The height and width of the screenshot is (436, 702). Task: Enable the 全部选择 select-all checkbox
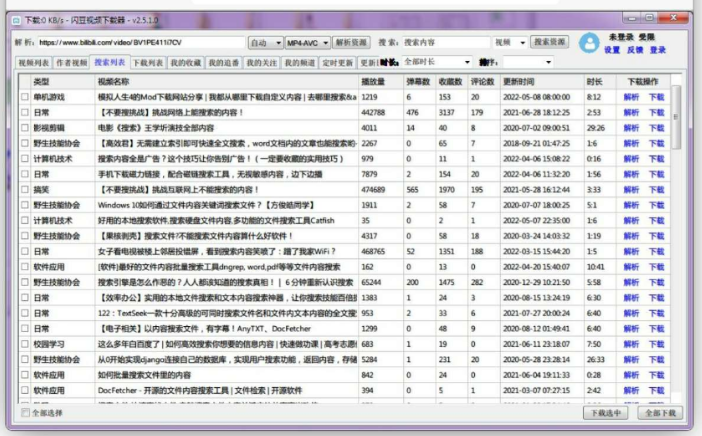(25, 412)
